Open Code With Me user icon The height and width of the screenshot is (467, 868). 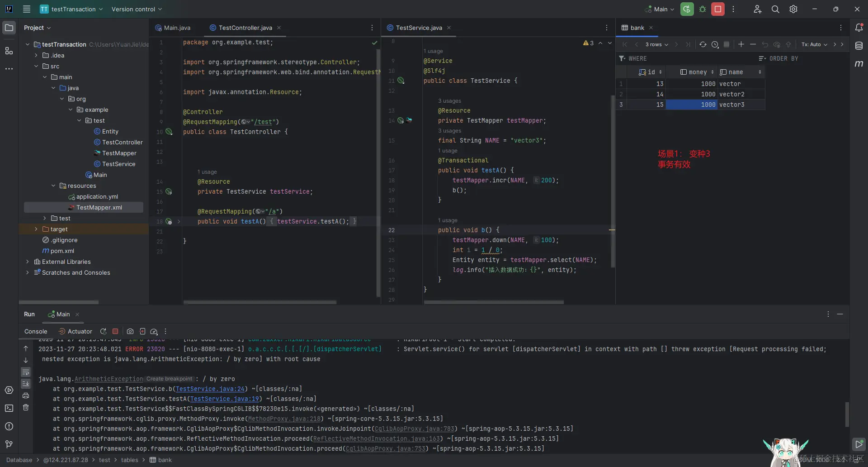757,9
